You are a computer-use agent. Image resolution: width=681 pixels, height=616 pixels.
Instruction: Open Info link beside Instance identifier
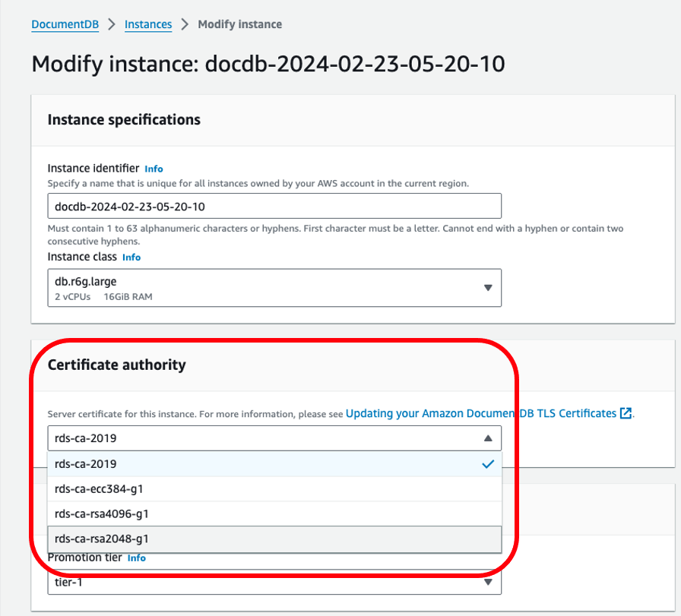(x=154, y=169)
